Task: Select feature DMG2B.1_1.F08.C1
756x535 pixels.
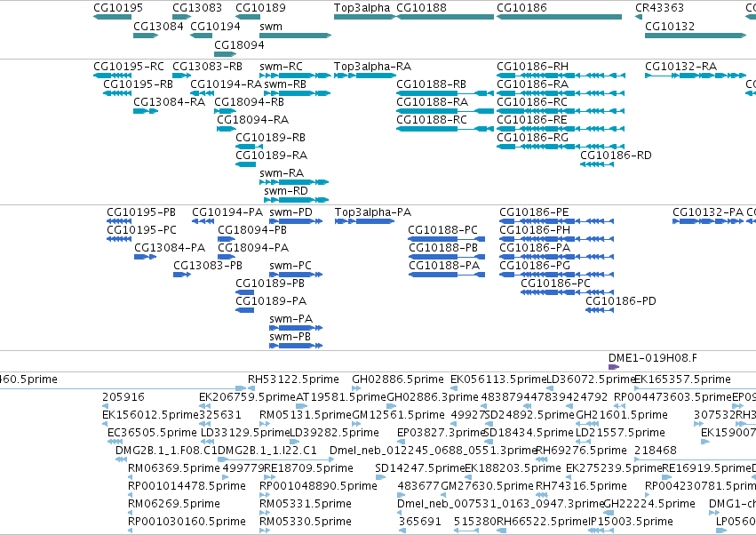Action: tap(167, 451)
